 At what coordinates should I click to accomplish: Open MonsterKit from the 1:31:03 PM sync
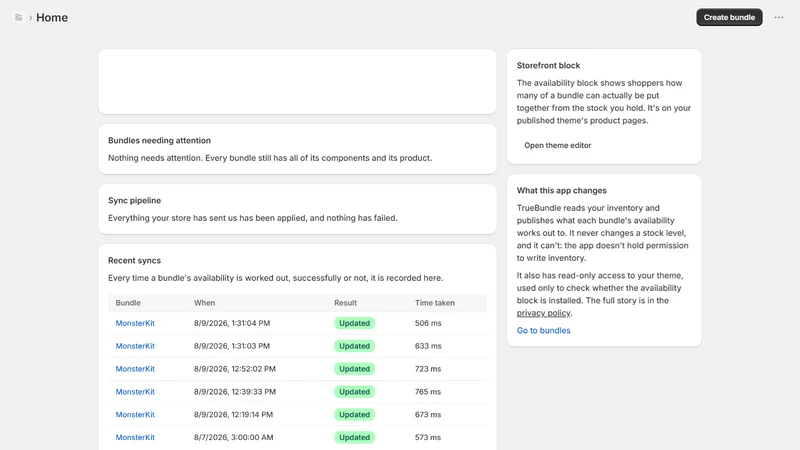coord(135,346)
